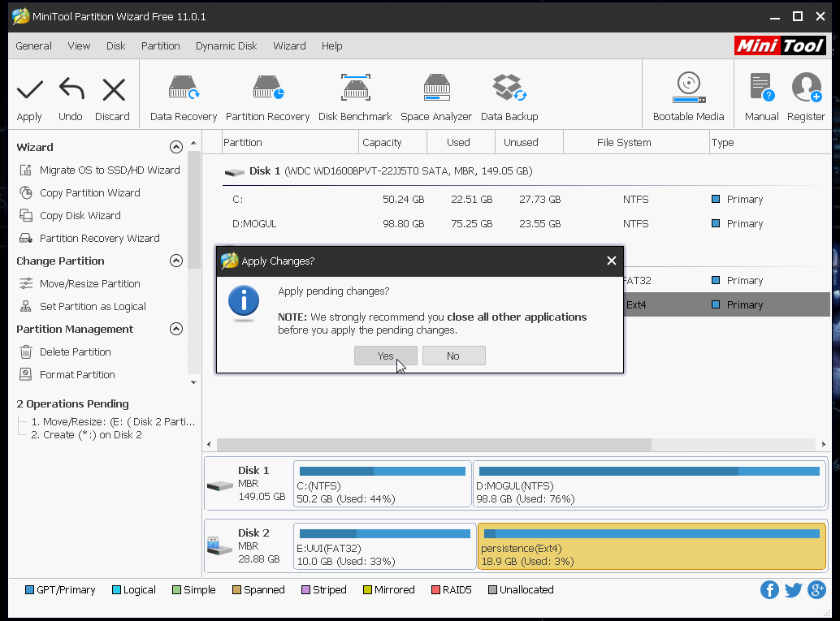This screenshot has height=621, width=840.
Task: Open the Disk menu
Action: click(115, 46)
